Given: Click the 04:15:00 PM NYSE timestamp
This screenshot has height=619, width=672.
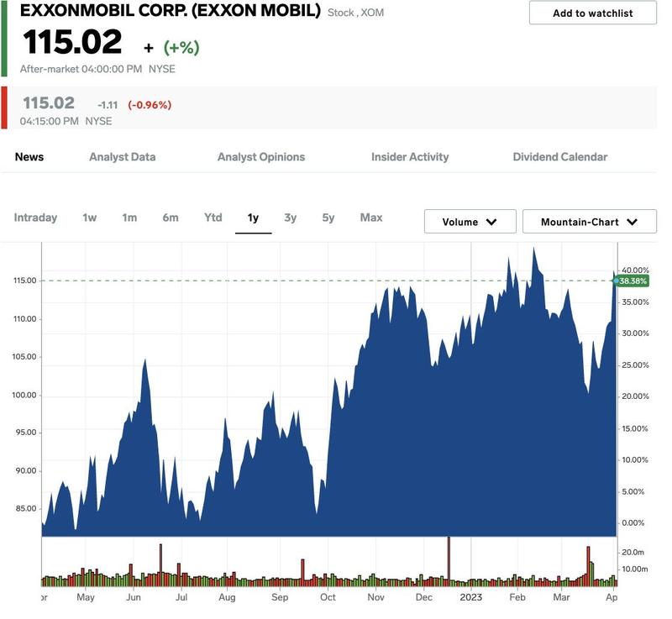Looking at the screenshot, I should 66,121.
